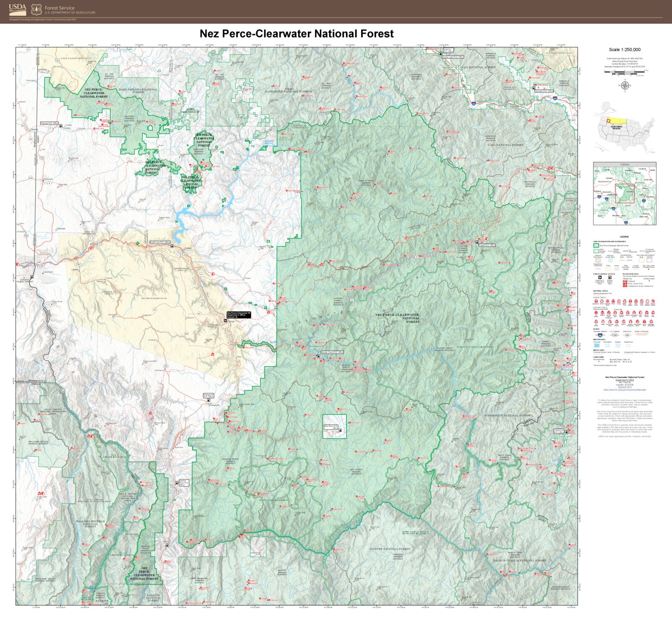The height and width of the screenshot is (621, 672).
Task: Click the compass rose below the scale bars
Action: pyautogui.click(x=625, y=86)
